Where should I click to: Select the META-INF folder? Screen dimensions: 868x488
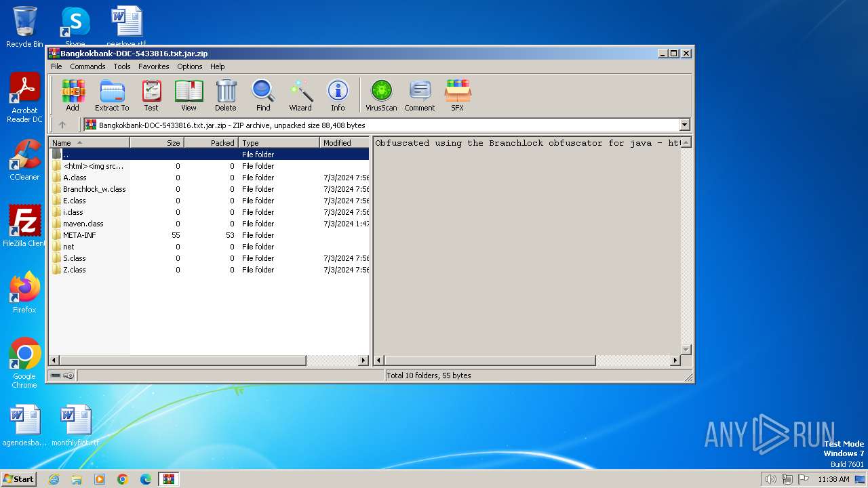coord(209,235)
